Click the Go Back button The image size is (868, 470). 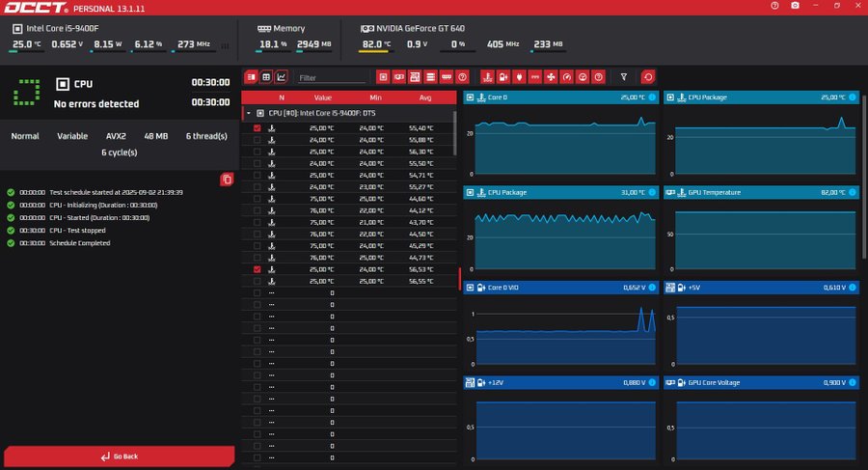click(119, 456)
